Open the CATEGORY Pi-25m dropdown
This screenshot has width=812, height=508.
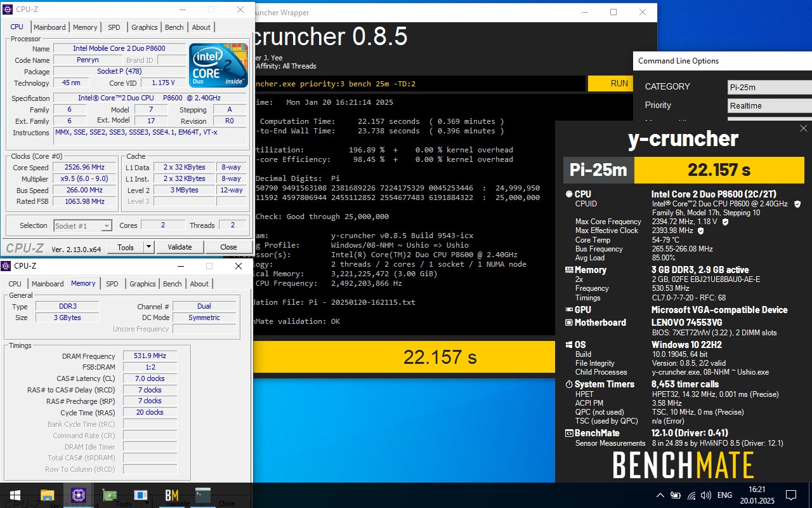[769, 88]
